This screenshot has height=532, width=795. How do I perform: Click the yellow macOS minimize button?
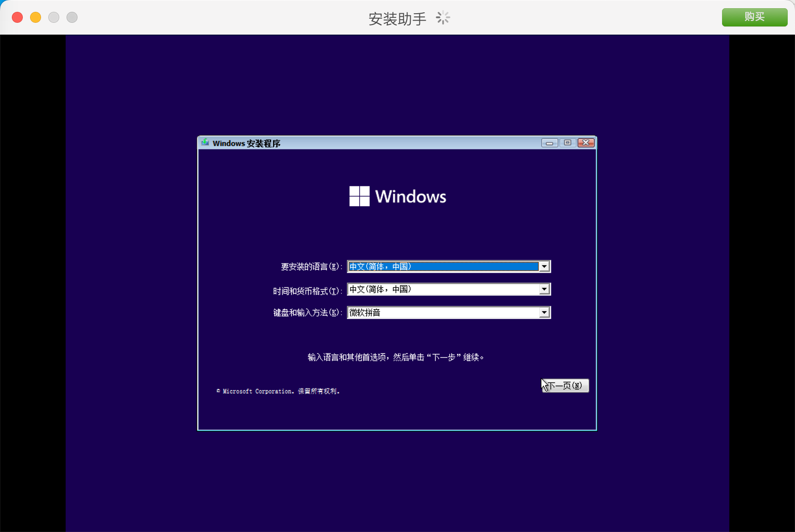click(x=36, y=17)
